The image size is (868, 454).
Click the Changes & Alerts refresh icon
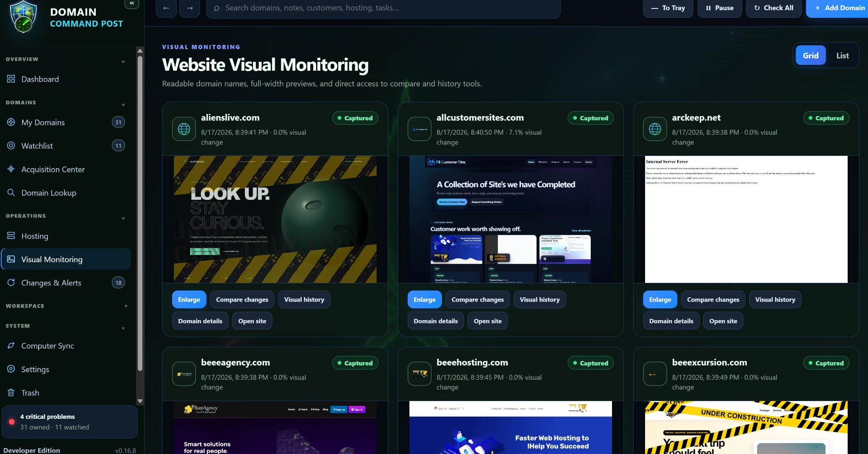click(x=11, y=282)
